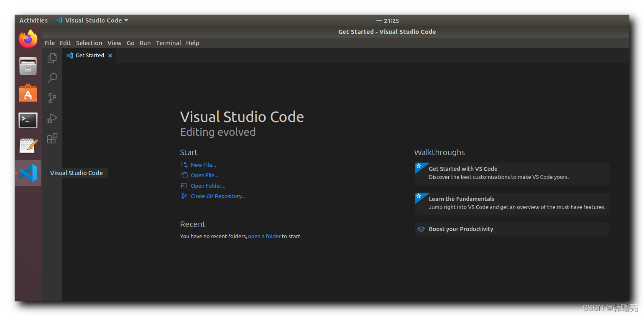Open the Help menu

pyautogui.click(x=193, y=43)
